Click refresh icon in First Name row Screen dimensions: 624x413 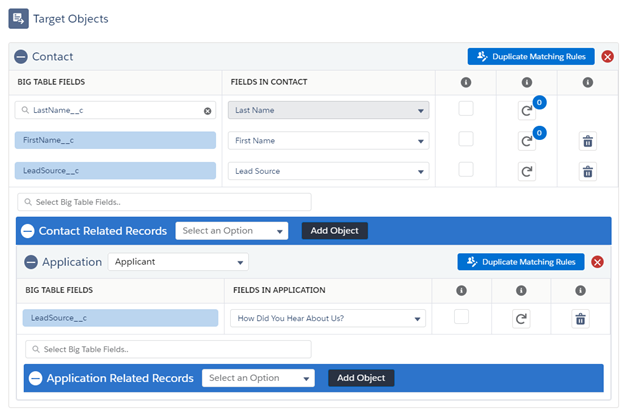click(526, 141)
